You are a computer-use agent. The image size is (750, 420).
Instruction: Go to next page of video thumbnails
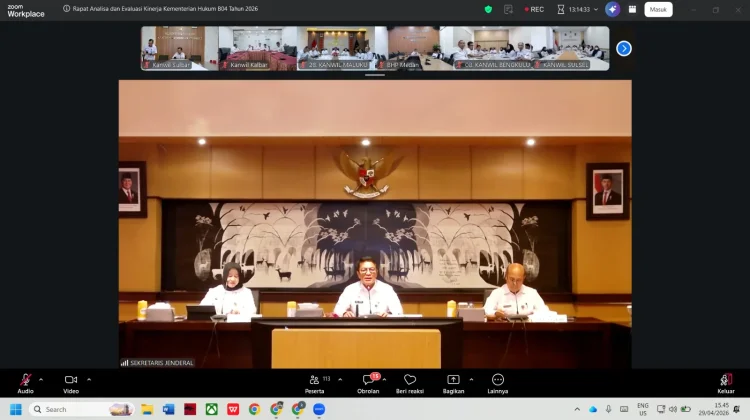coord(624,48)
